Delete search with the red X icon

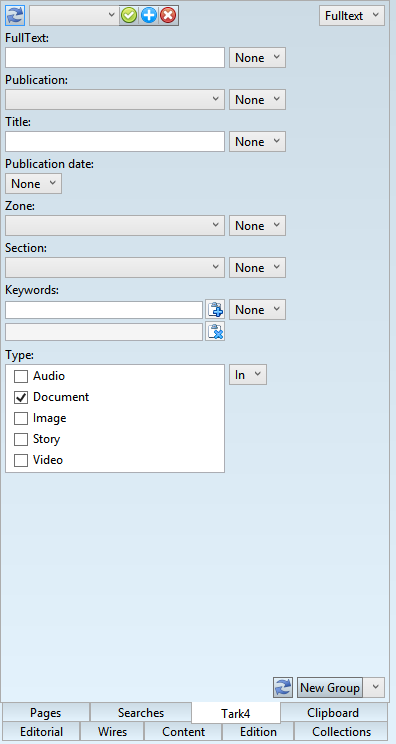[x=168, y=16]
